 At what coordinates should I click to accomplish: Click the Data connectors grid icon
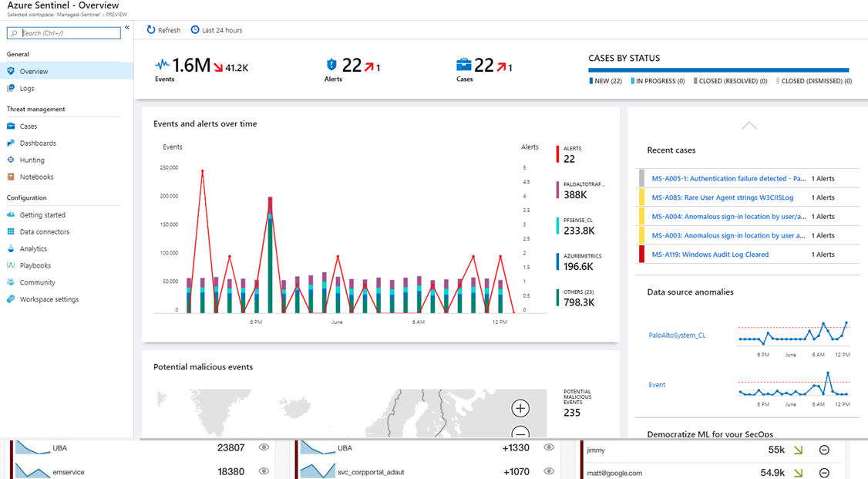coord(11,231)
